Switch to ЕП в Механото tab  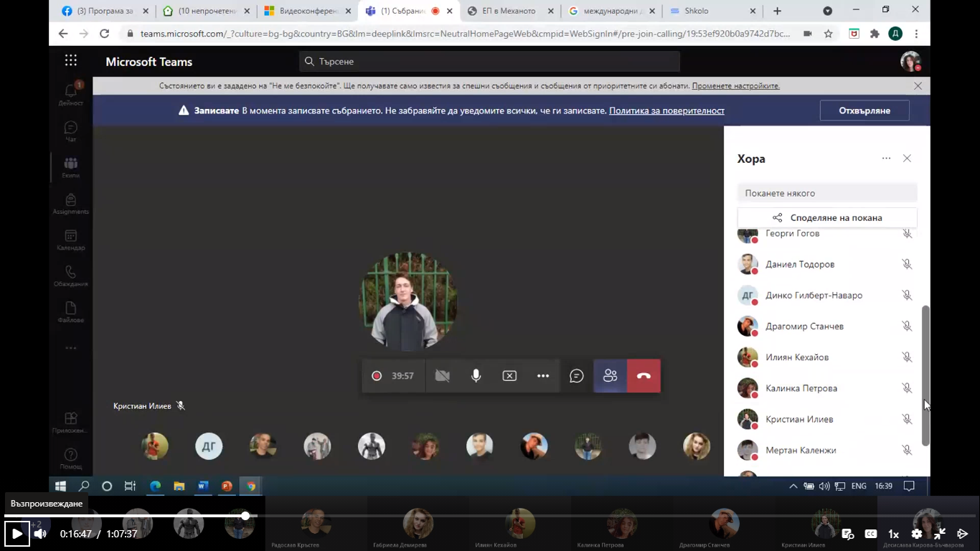point(509,11)
